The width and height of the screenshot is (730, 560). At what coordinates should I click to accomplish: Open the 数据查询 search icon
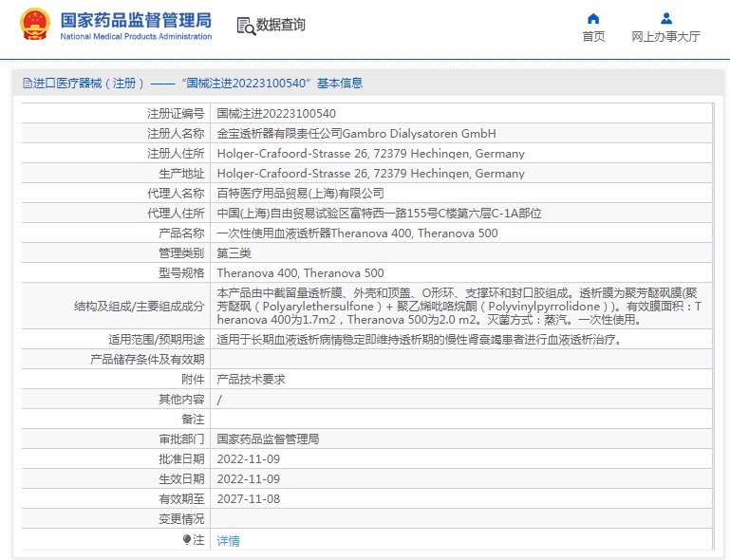pyautogui.click(x=246, y=26)
